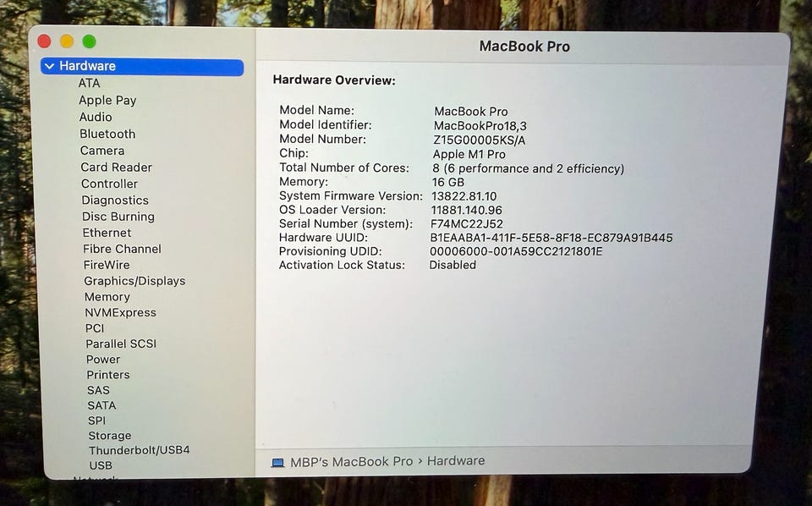This screenshot has height=506, width=812.
Task: Open Memory details in sidebar
Action: [107, 297]
